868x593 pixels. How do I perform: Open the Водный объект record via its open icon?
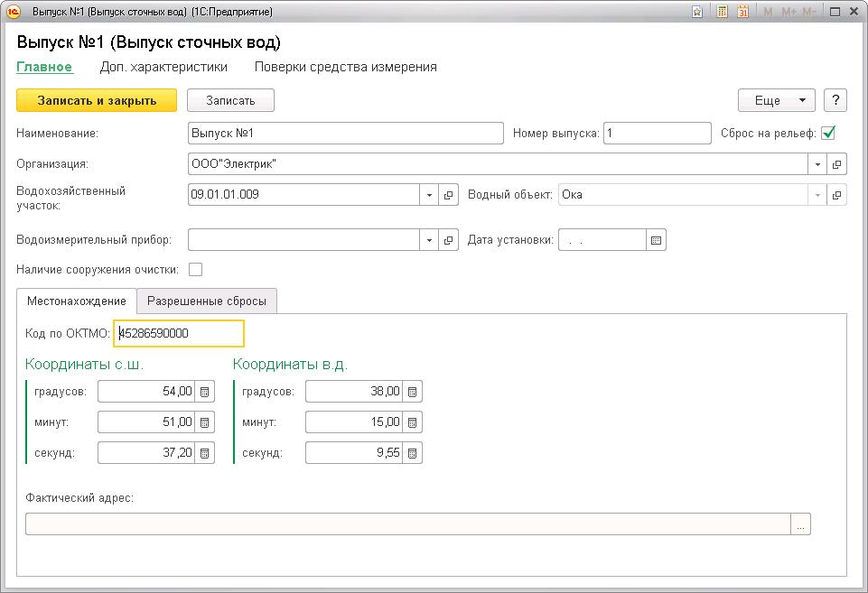coord(836,195)
